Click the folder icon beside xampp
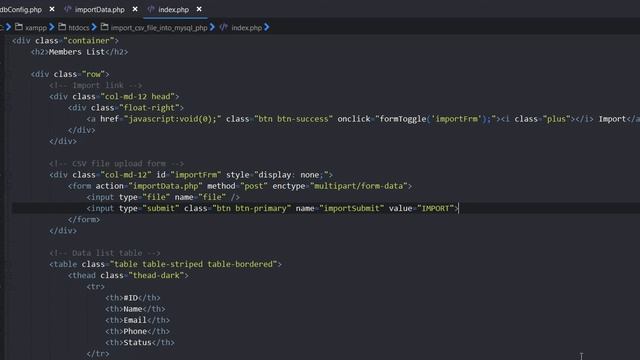The height and width of the screenshot is (360, 640). (19, 27)
